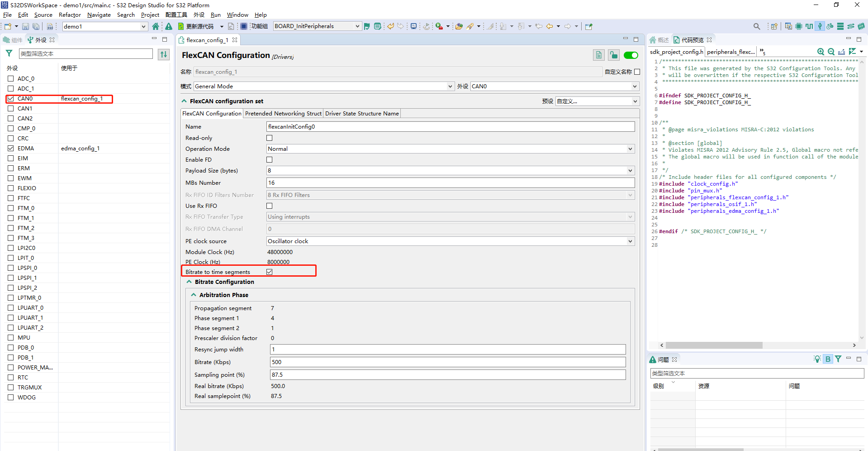Image resolution: width=868 pixels, height=451 pixels.
Task: Switch to the 概述 overview tab
Action: 659,40
